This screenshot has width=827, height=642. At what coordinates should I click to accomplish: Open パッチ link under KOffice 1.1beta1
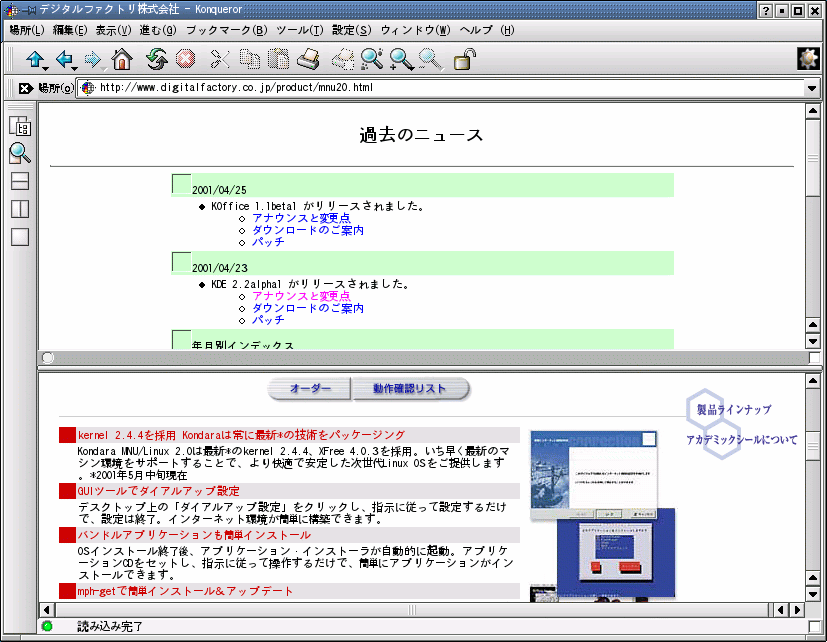[268, 242]
